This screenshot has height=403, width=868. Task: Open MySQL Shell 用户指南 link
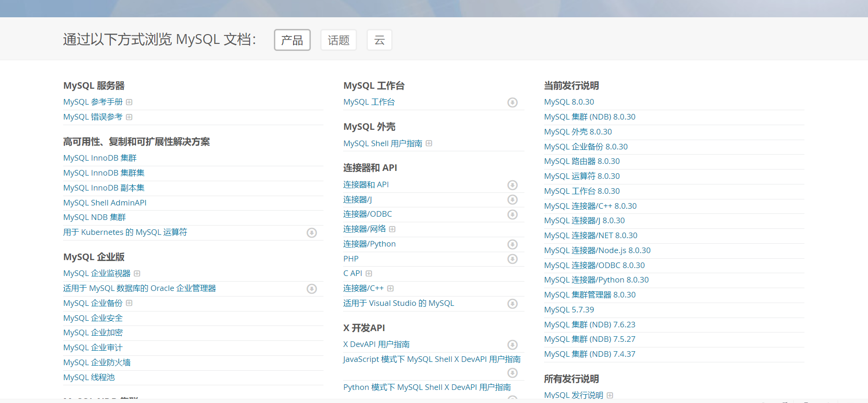click(x=383, y=143)
